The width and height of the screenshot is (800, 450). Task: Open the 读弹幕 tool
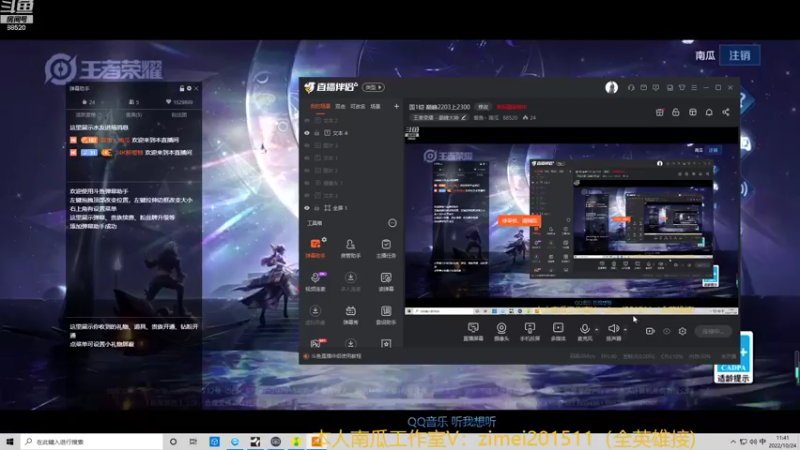tap(386, 281)
